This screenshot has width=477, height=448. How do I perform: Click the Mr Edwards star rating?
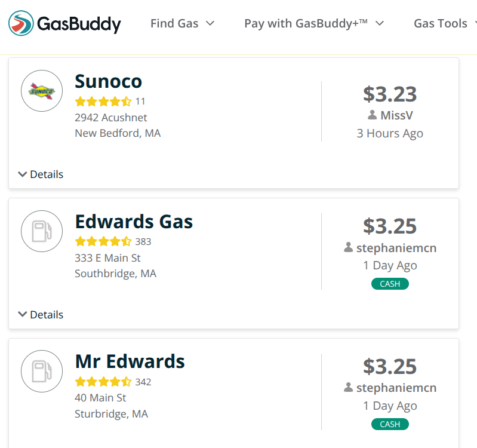coord(103,382)
